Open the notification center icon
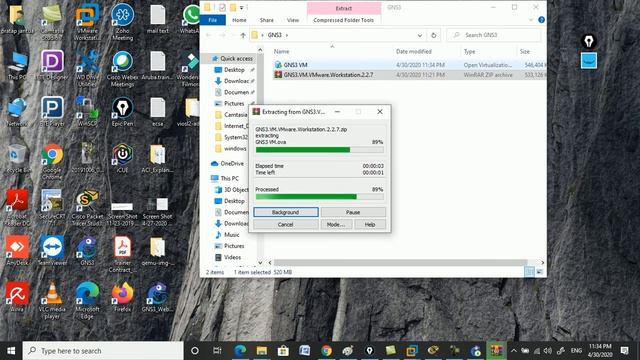 [624, 351]
